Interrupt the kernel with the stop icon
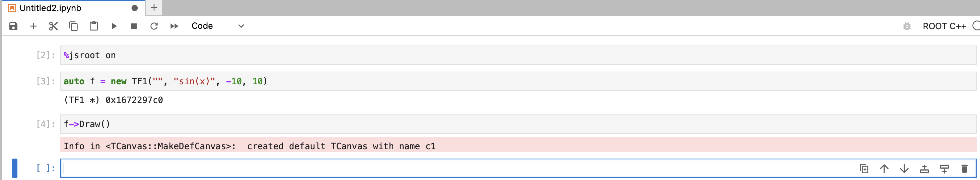 [x=134, y=26]
